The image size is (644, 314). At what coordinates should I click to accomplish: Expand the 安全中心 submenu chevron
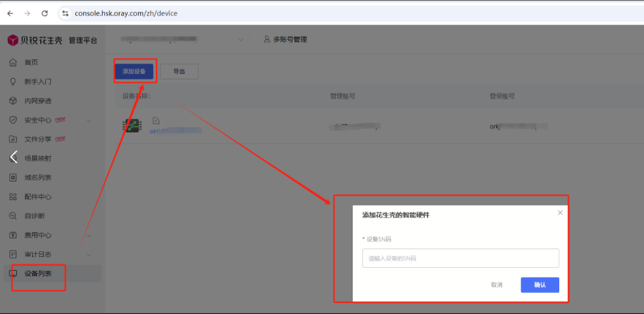click(89, 120)
